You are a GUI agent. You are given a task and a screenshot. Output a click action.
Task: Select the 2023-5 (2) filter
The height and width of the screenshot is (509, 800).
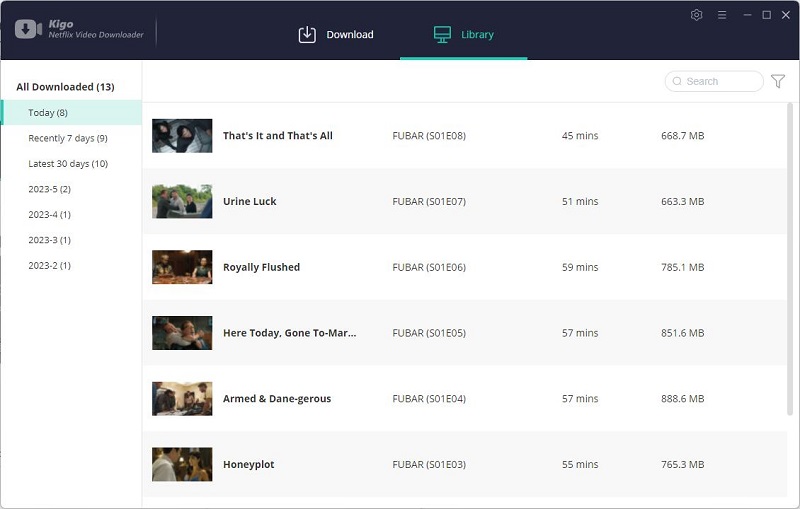[x=49, y=189]
